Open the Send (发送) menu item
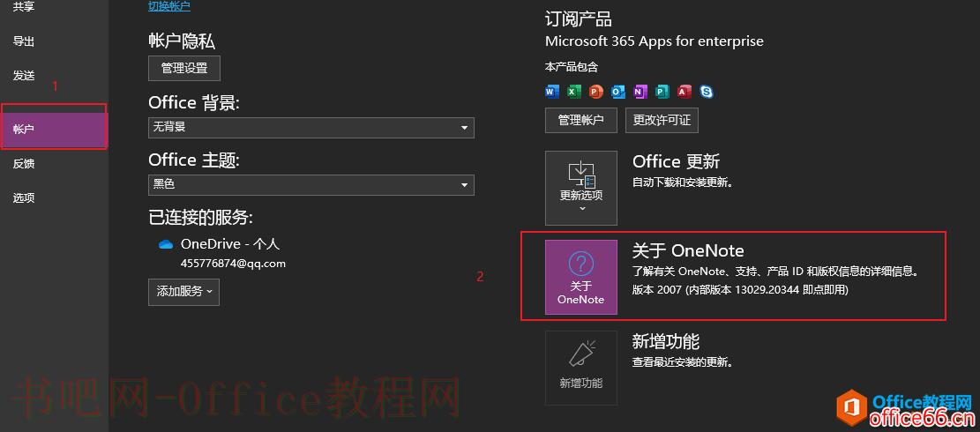This screenshot has height=432, width=980. click(x=24, y=76)
